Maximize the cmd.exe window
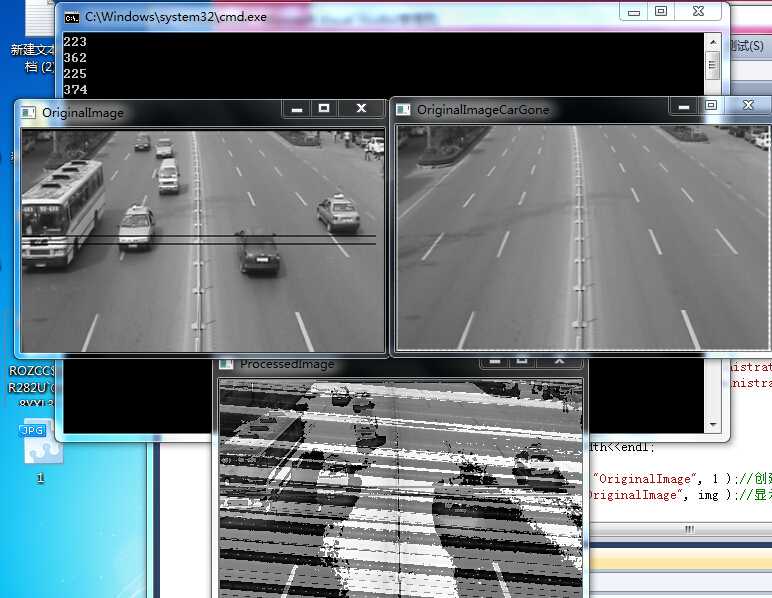The width and height of the screenshot is (772, 598). (661, 11)
